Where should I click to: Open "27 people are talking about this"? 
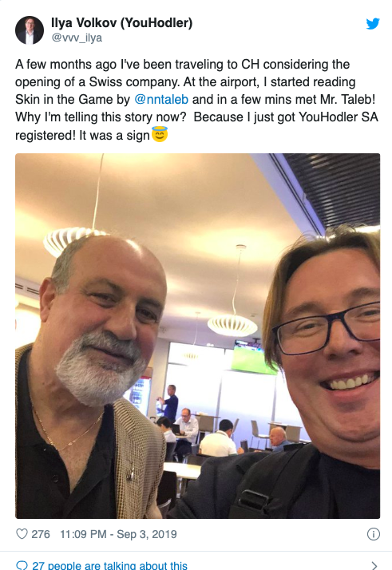pyautogui.click(x=109, y=565)
